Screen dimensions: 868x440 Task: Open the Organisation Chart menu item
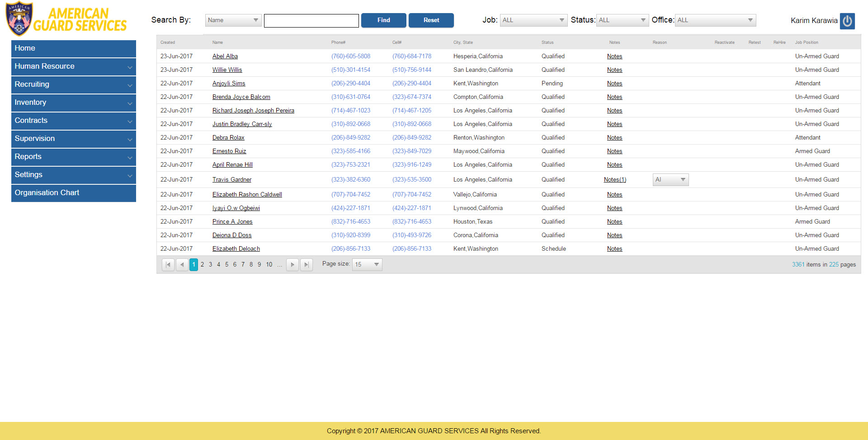73,193
